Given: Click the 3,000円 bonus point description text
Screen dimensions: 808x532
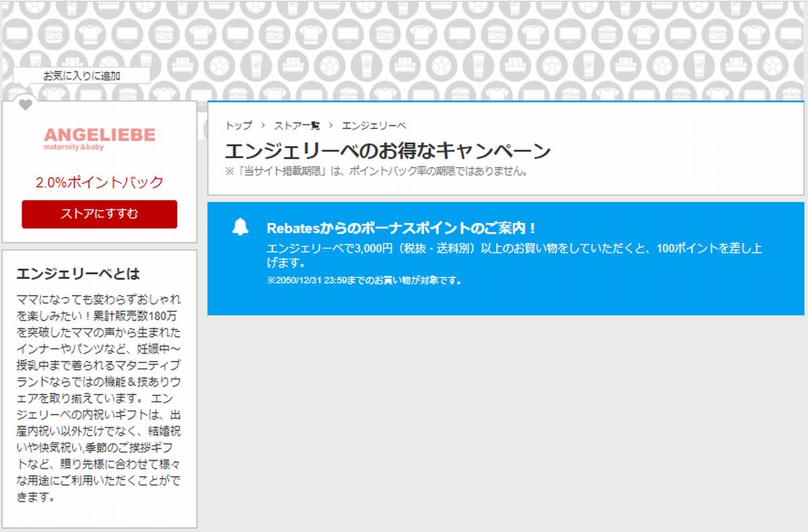Looking at the screenshot, I should tap(514, 255).
